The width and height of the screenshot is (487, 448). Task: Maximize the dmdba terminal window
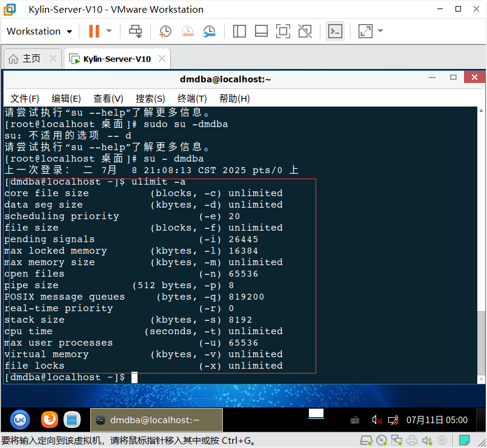(454, 77)
